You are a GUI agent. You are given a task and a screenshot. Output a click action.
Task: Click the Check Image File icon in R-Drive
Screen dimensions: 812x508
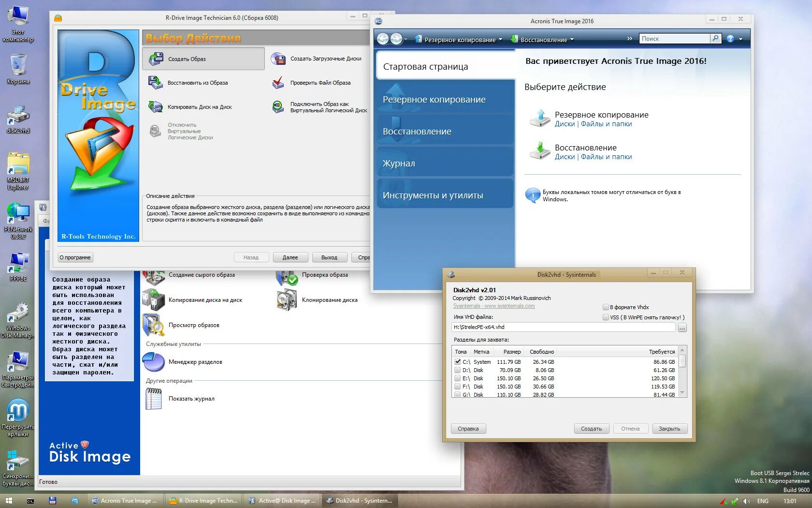tap(278, 83)
